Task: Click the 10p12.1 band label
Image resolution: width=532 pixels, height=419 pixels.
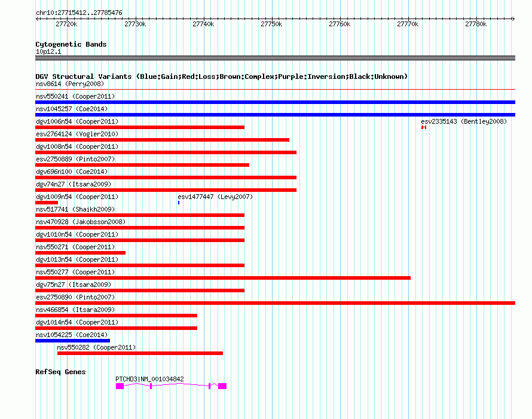Action: [48, 51]
